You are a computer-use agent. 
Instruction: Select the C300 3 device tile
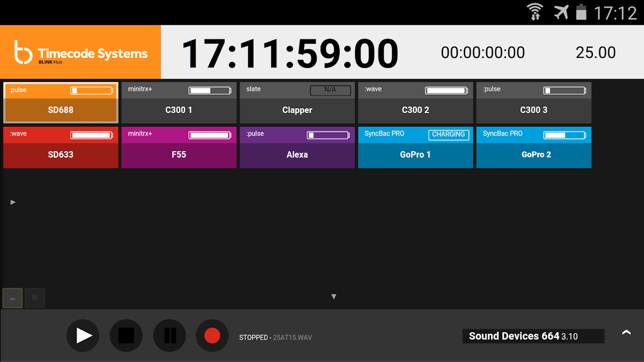tap(534, 103)
